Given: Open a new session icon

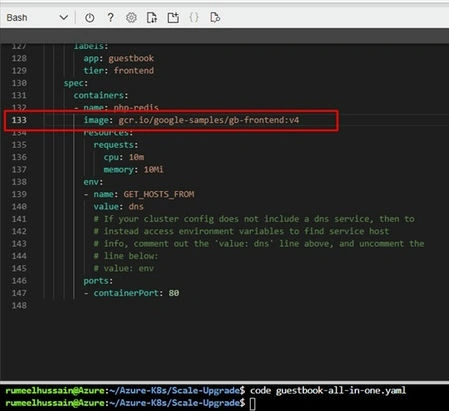Looking at the screenshot, I should tap(173, 18).
